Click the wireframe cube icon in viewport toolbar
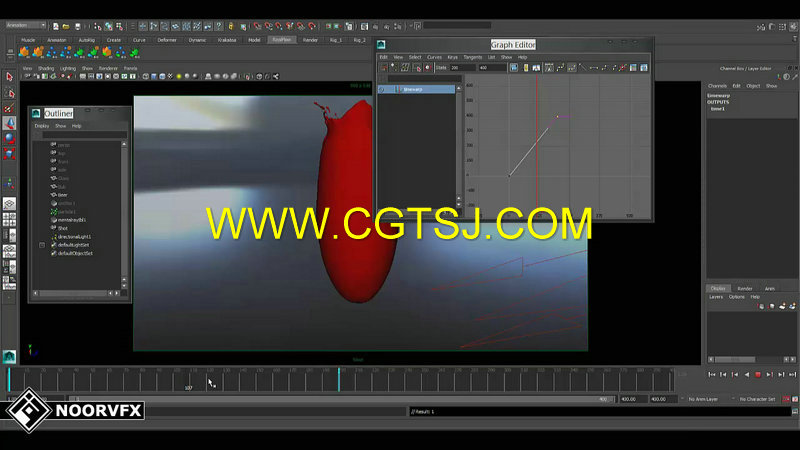This screenshot has height=450, width=800. pyautogui.click(x=145, y=77)
